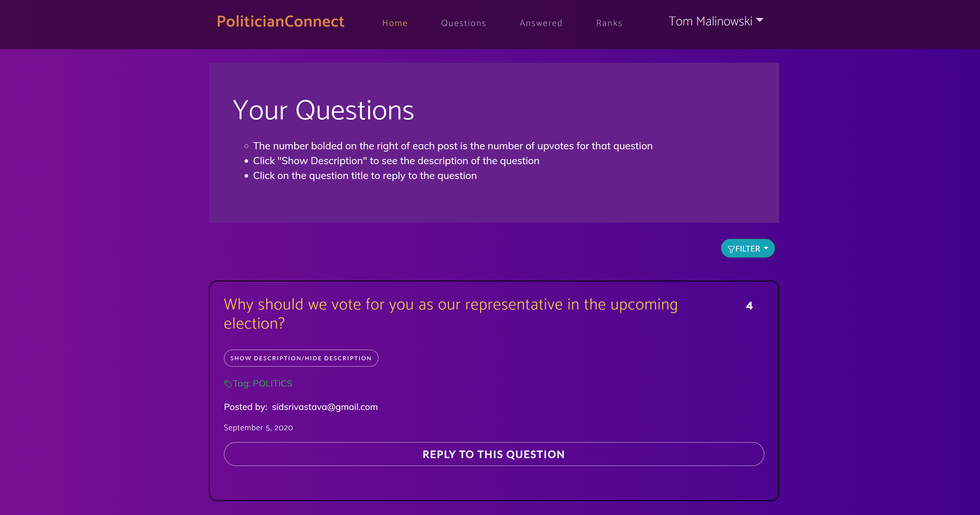Open the Questions nav item
The width and height of the screenshot is (980, 515).
coord(463,23)
